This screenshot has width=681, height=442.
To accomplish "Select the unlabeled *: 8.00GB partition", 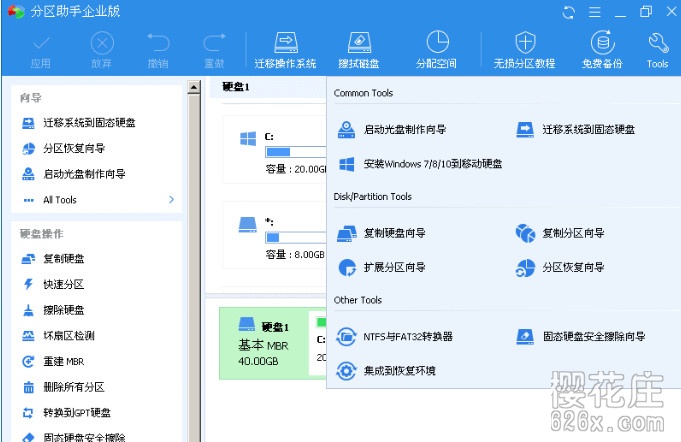I will pos(274,235).
